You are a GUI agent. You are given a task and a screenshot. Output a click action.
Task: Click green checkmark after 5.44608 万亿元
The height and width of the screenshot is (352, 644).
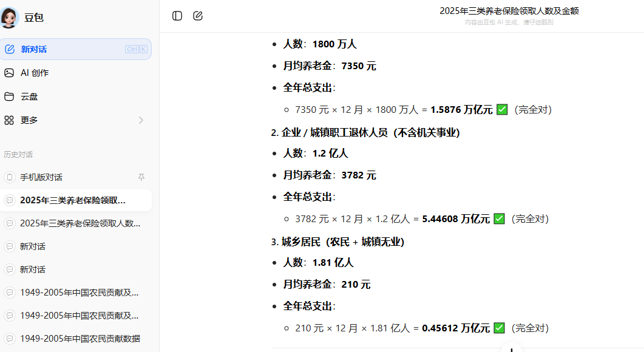[x=499, y=218]
